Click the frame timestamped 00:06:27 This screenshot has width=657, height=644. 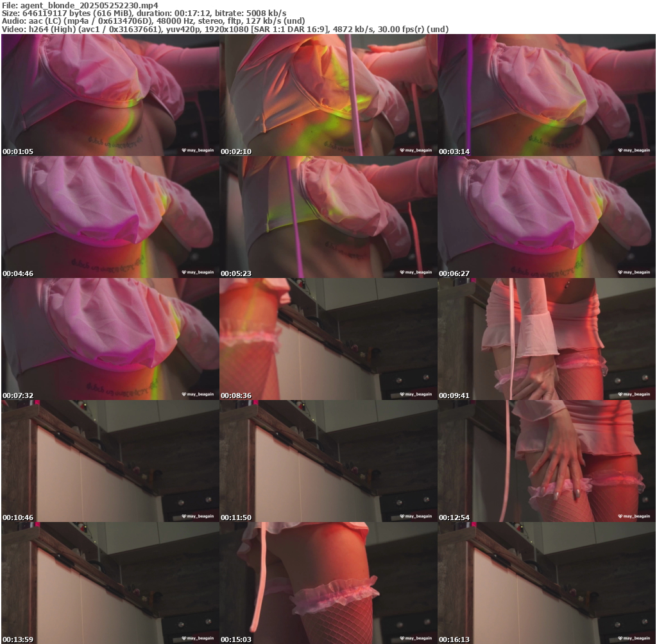[x=547, y=217]
